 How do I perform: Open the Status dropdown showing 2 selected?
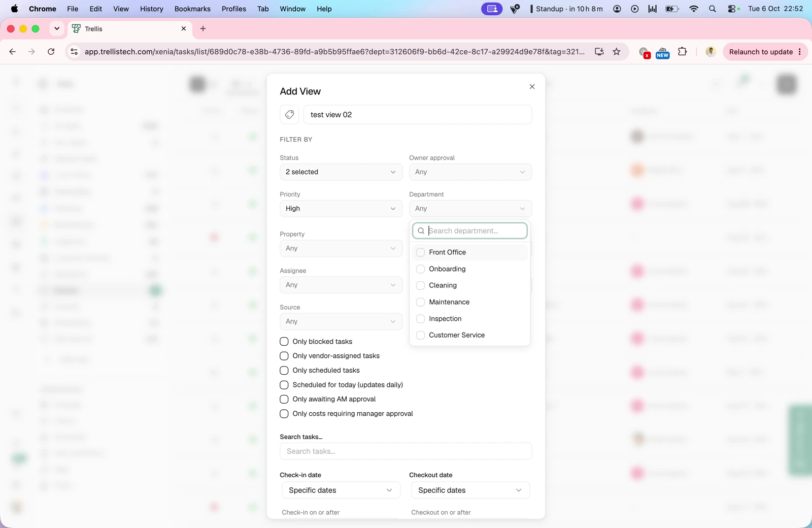pos(341,172)
